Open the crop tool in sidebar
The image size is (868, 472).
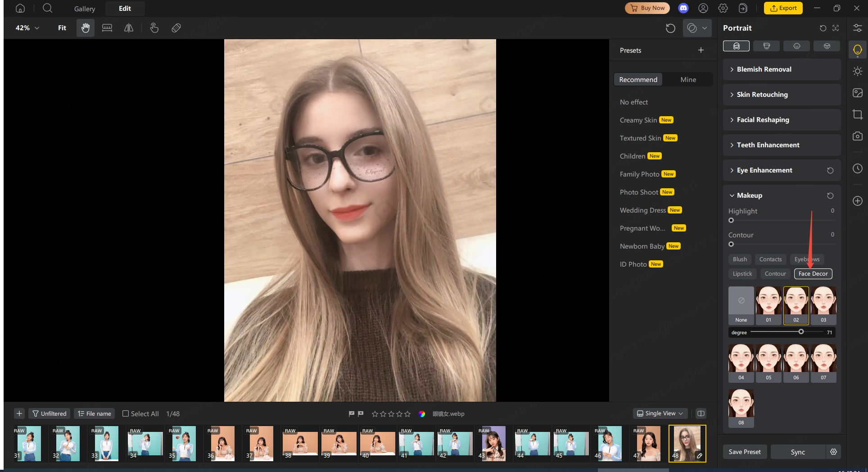[x=858, y=114]
